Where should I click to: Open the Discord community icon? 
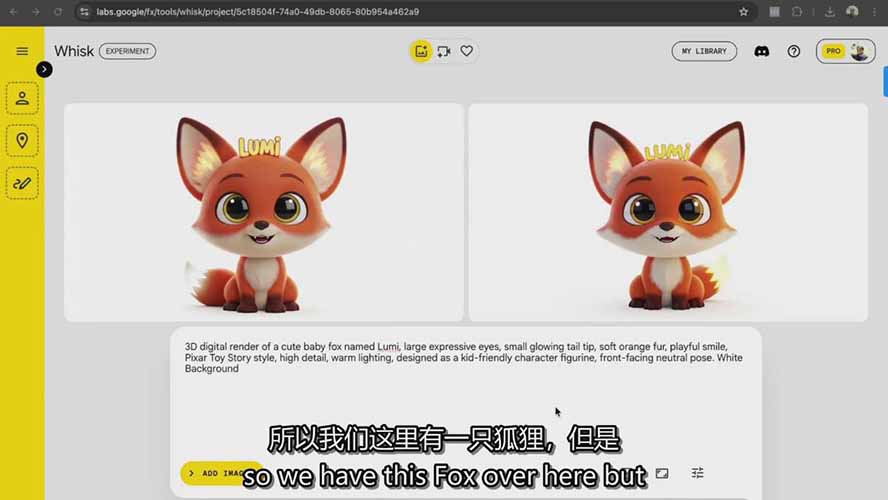(x=762, y=51)
